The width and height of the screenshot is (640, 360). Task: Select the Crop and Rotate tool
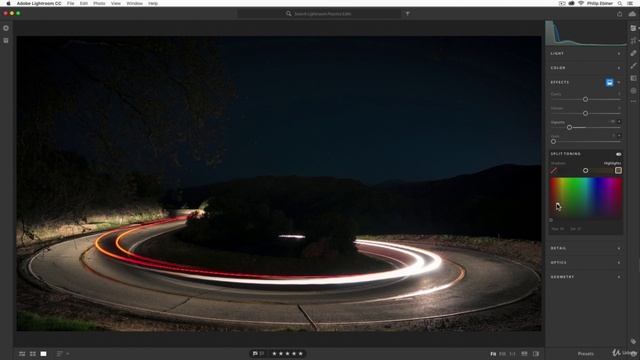point(633,40)
